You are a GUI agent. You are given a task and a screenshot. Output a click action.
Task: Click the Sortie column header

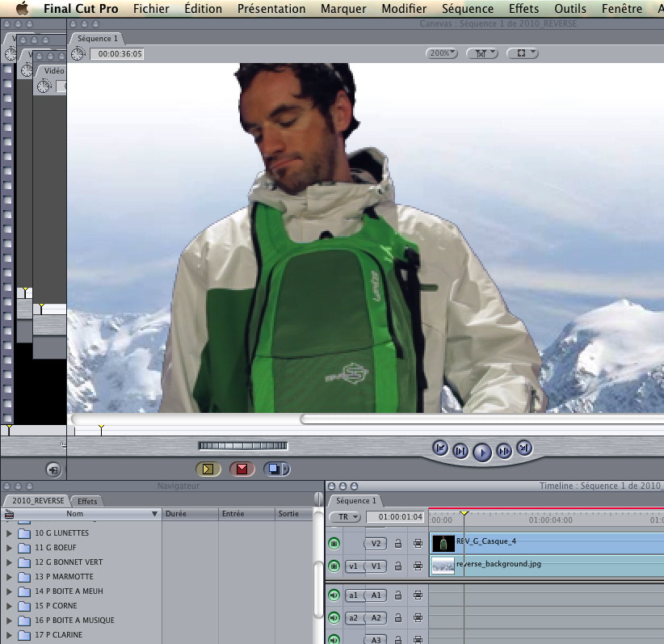pyautogui.click(x=293, y=514)
